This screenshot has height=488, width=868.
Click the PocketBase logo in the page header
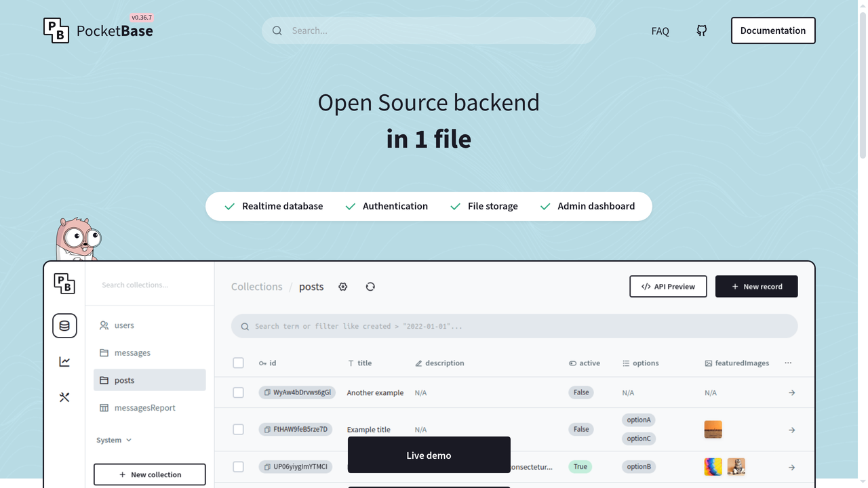tap(98, 30)
